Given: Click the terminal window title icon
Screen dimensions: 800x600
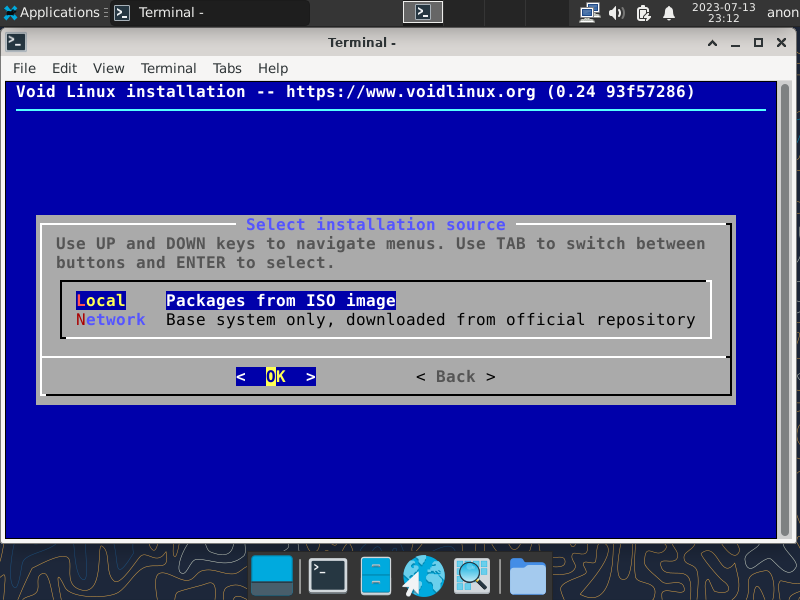Looking at the screenshot, I should pos(16,42).
